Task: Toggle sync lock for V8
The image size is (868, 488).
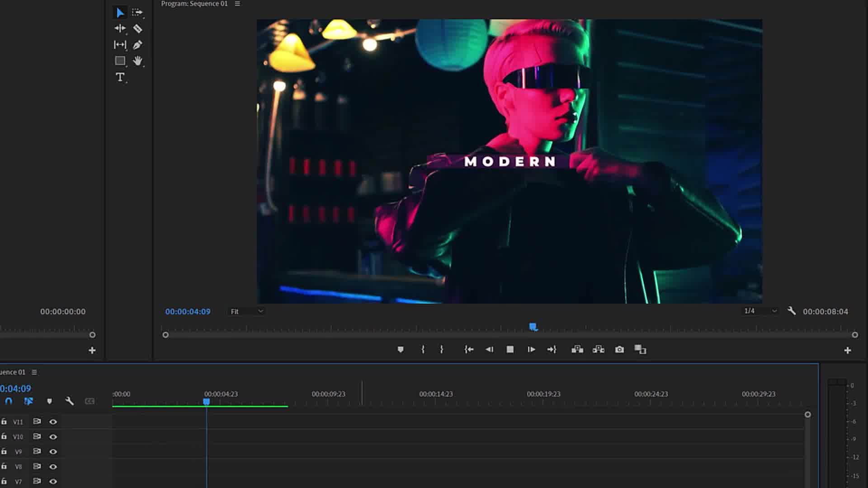Action: [x=37, y=466]
